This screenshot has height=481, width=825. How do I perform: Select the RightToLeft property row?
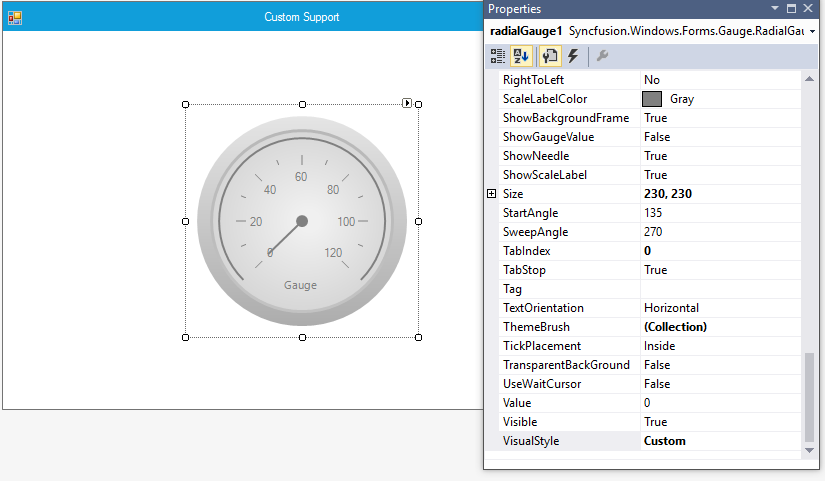click(650, 80)
